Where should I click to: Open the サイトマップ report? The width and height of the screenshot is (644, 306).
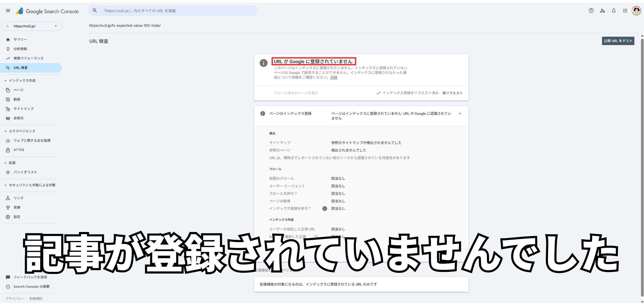(24, 109)
